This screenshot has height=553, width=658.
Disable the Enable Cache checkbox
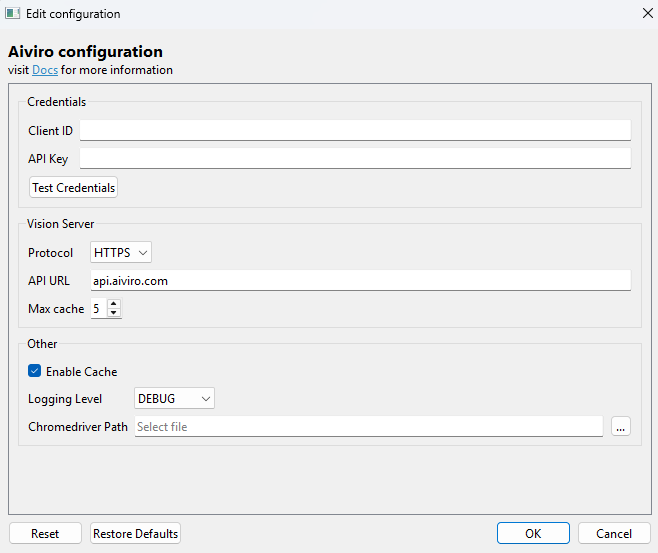35,371
